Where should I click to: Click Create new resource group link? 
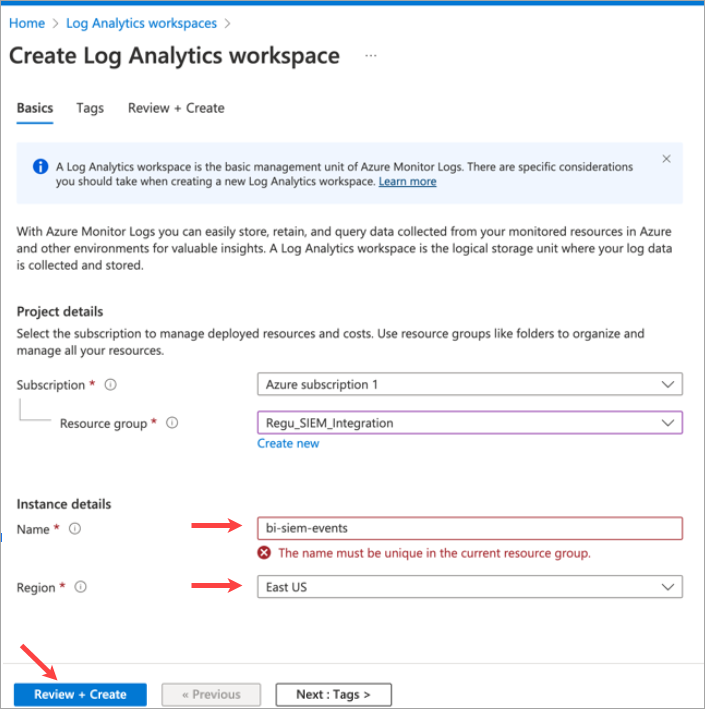(x=288, y=444)
